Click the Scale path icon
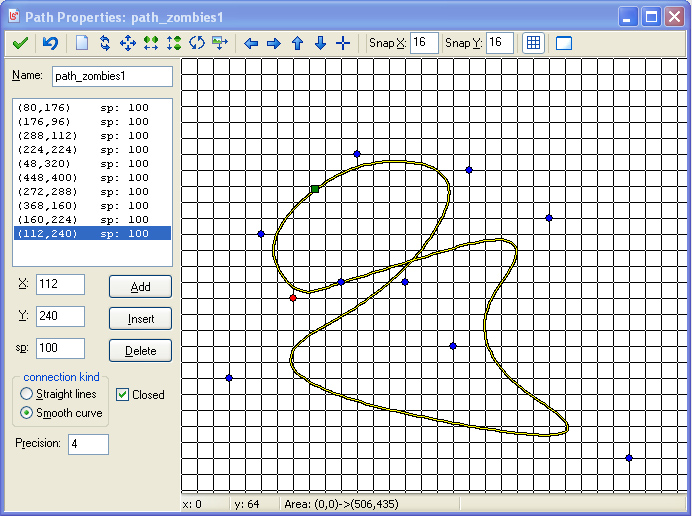 pos(220,43)
